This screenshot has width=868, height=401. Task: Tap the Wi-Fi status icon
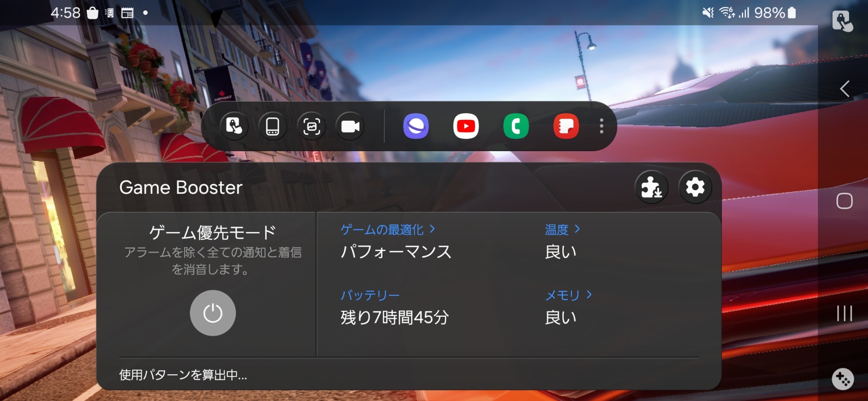[x=727, y=13]
